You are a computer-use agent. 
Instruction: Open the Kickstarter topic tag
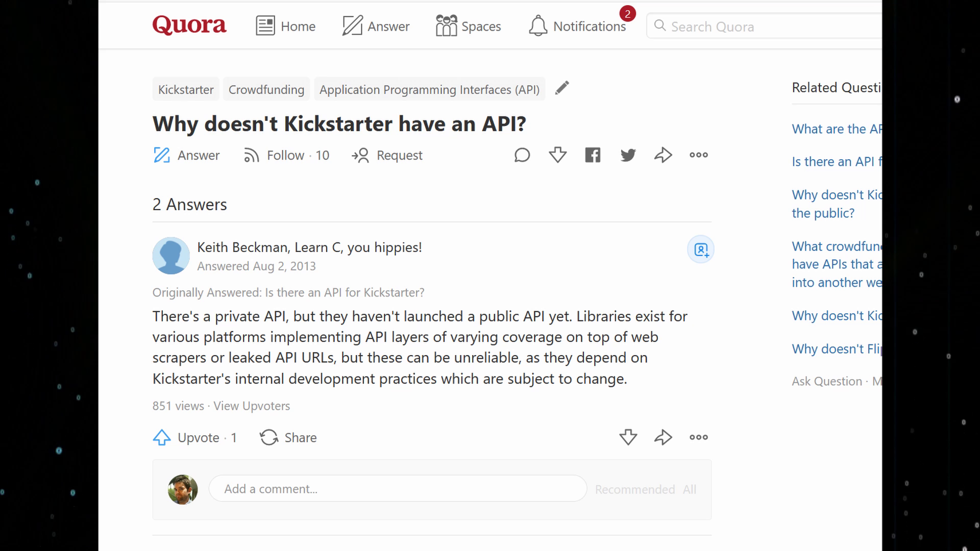(x=186, y=89)
